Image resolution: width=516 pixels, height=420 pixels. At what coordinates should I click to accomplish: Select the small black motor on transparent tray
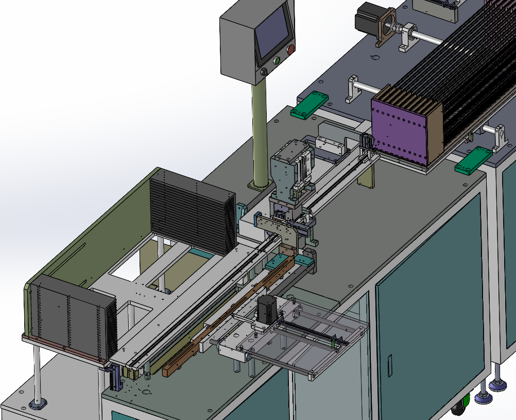266,309
